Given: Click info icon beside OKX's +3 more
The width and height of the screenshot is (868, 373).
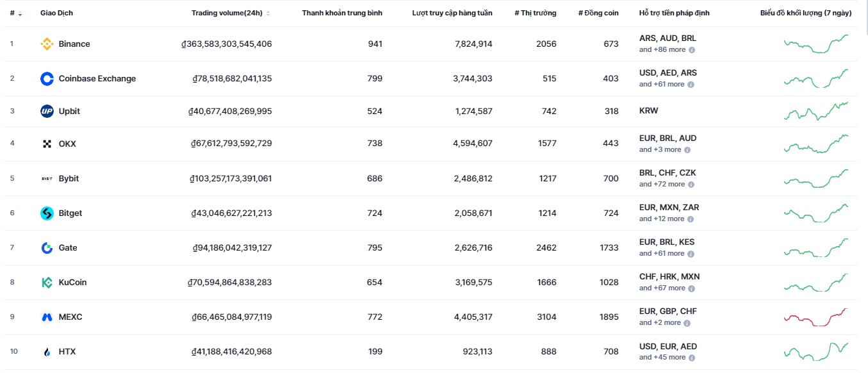Looking at the screenshot, I should (x=687, y=150).
